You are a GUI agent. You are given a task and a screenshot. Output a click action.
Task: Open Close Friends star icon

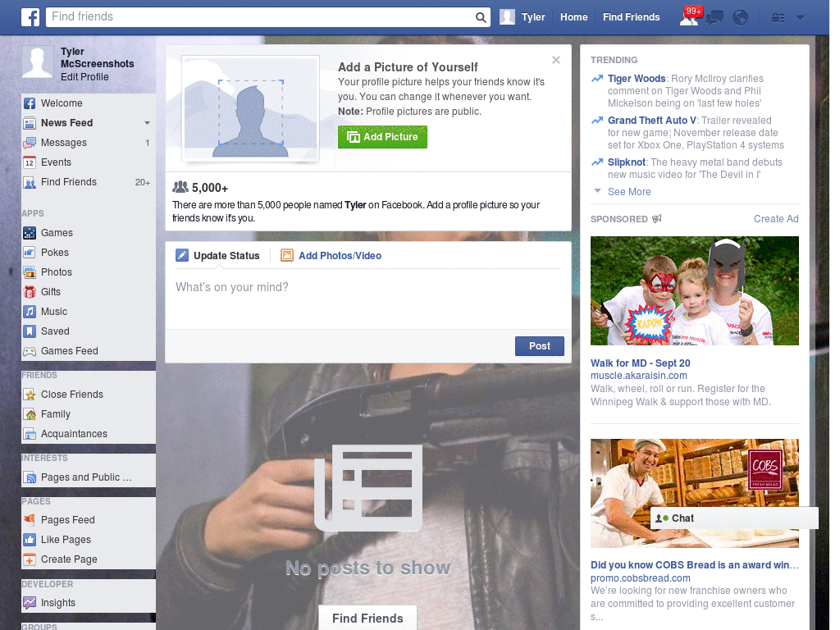30,395
